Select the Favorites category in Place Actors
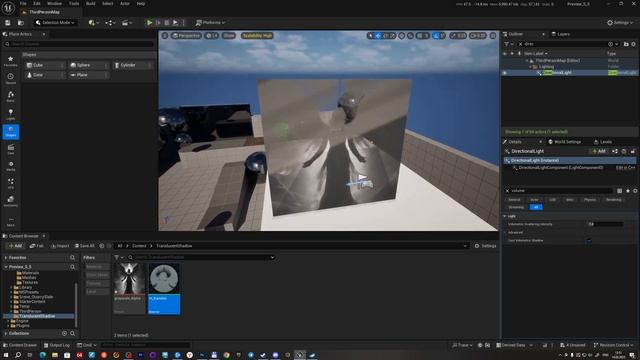640x360 pixels. pos(11,61)
